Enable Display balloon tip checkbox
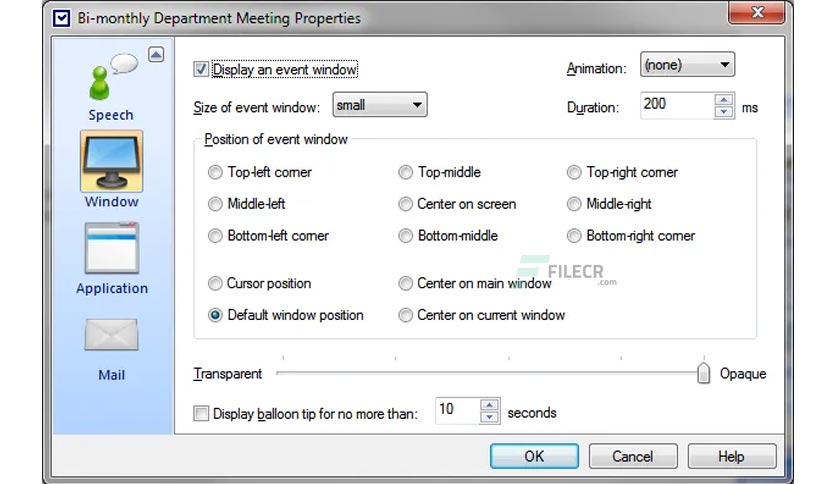 point(201,413)
